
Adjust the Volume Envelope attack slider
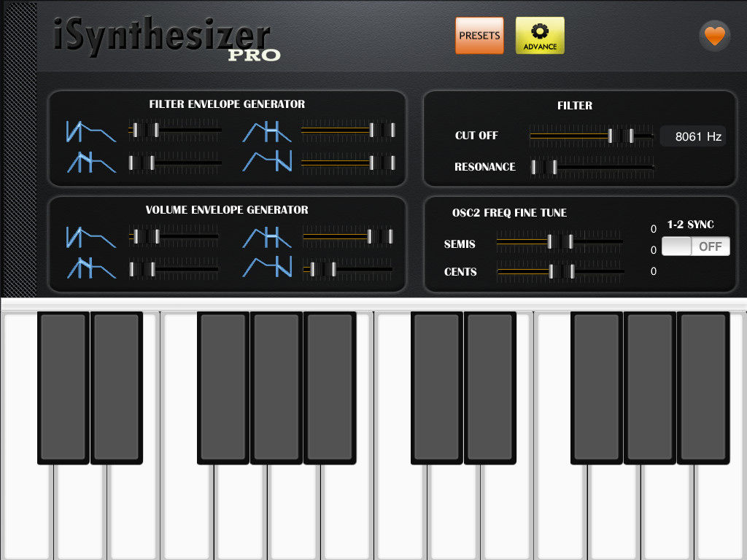coord(174,236)
